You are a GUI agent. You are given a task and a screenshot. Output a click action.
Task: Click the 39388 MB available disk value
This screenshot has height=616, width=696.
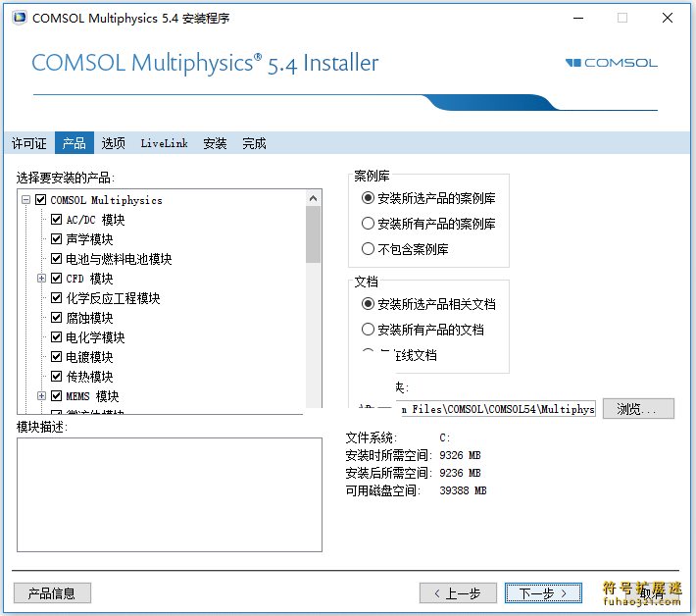tap(463, 490)
